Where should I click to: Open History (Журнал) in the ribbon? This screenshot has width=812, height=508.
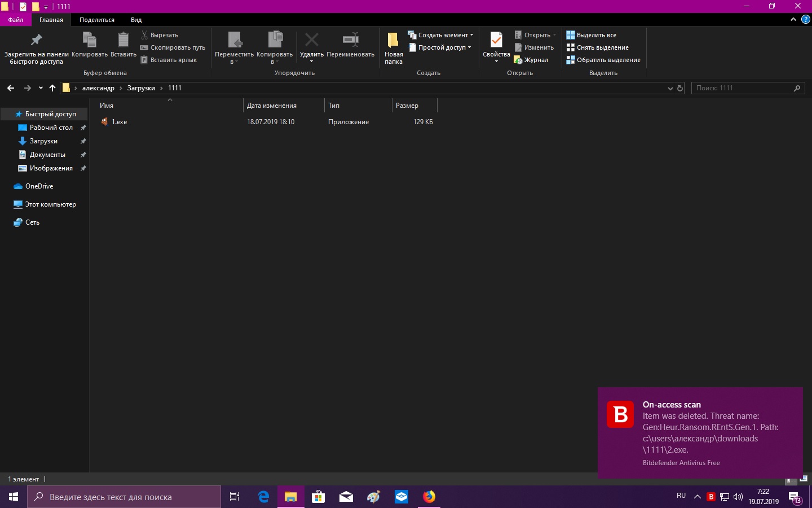[531, 60]
